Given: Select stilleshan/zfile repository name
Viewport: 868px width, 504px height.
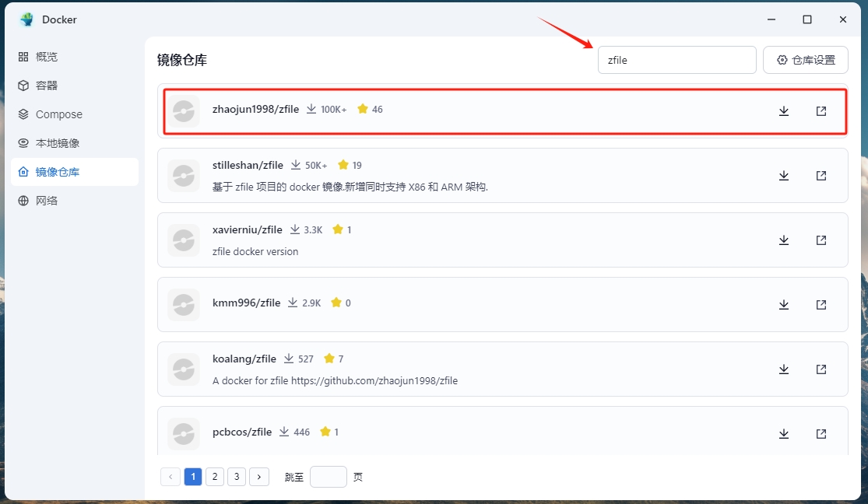Looking at the screenshot, I should 248,165.
